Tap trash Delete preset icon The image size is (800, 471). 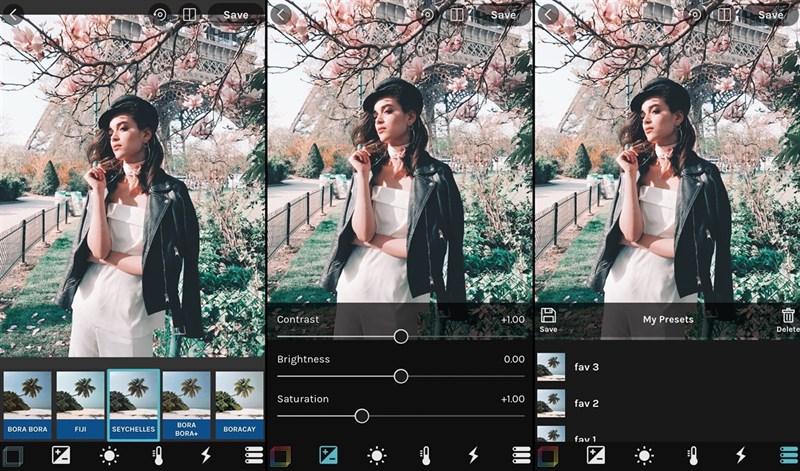point(789,320)
